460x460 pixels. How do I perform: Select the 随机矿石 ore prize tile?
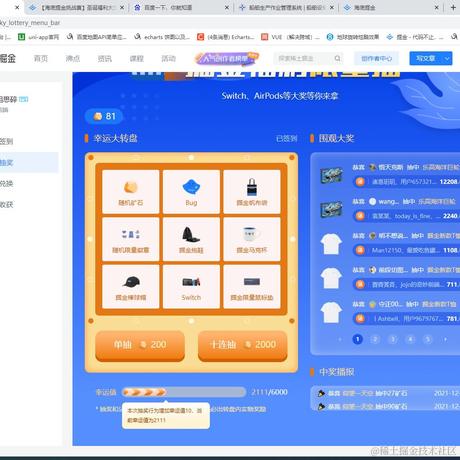131,192
